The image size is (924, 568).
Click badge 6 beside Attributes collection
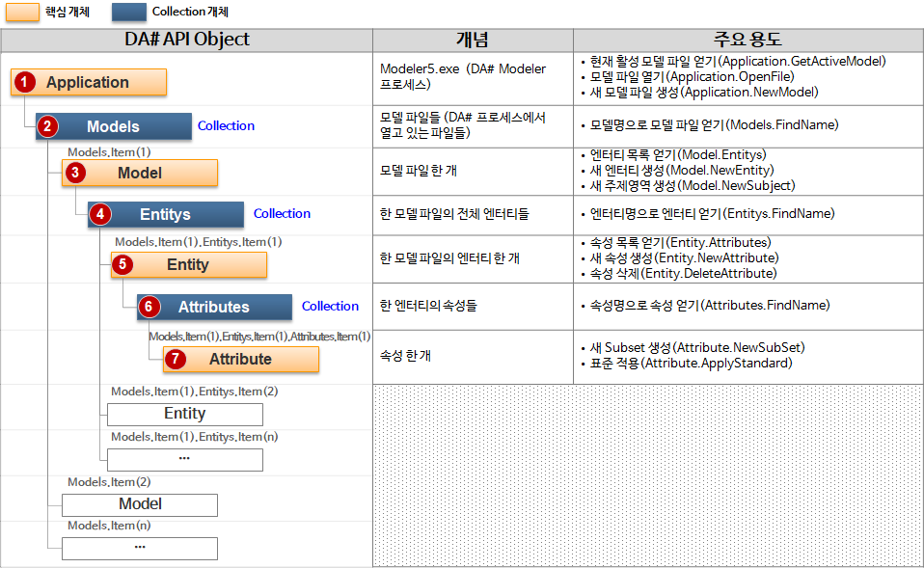coord(148,307)
